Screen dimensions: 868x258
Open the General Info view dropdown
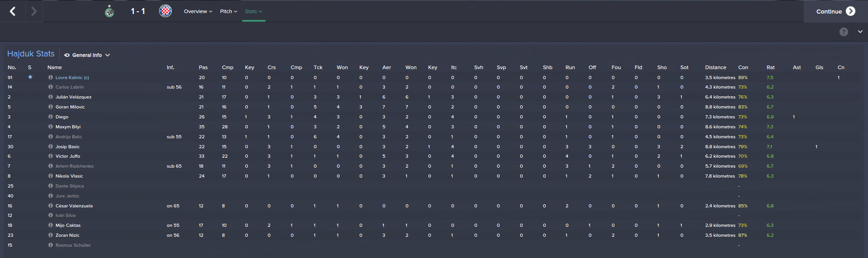point(87,55)
